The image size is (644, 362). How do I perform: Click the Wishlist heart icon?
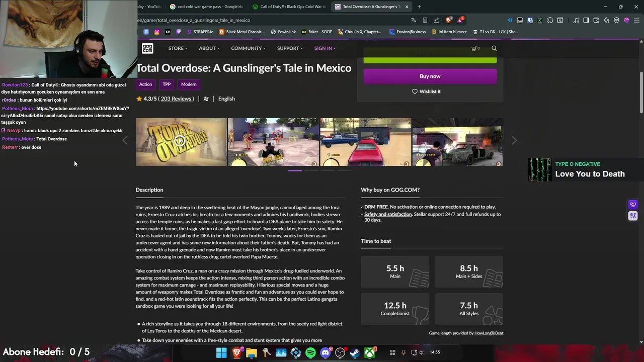415,92
